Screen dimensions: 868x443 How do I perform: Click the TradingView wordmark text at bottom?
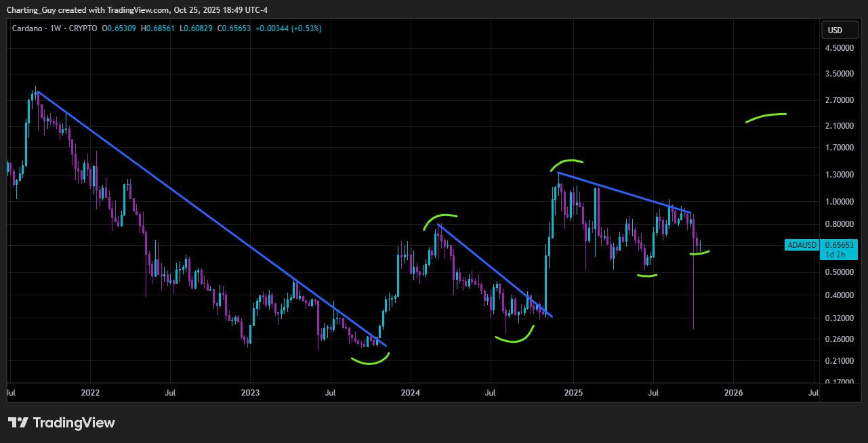[74, 423]
